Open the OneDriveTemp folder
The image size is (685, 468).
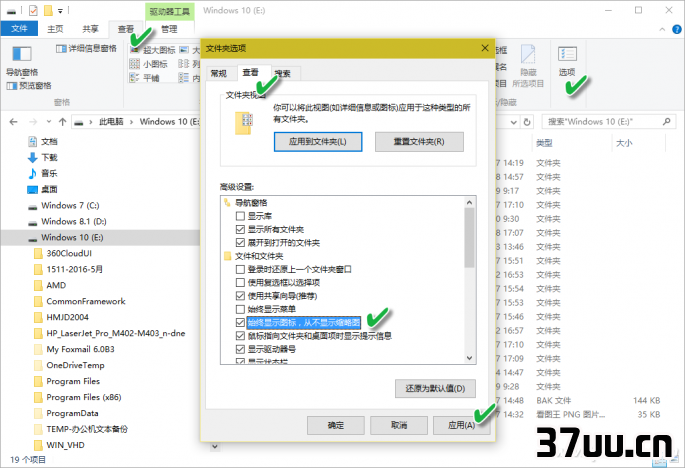(69, 365)
